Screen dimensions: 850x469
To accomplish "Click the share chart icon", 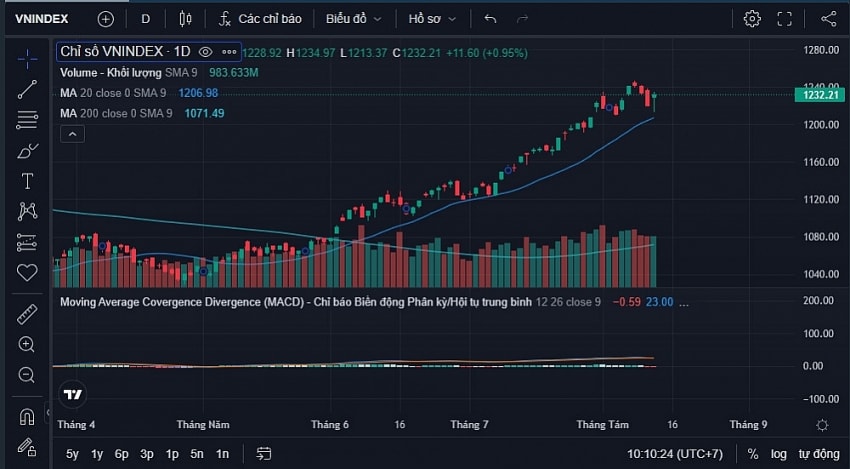I will click(828, 19).
